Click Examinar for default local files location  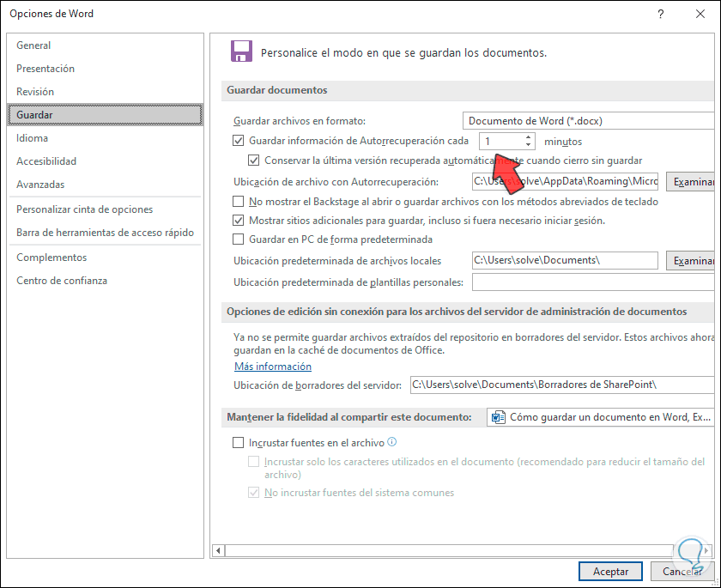click(690, 261)
